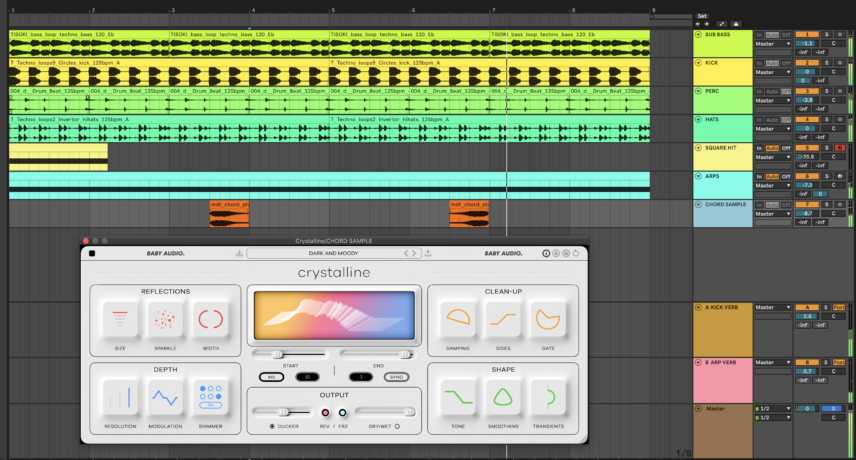856x460 pixels.
Task: Click the circular reset arrow in Crystalline header
Action: pos(576,253)
